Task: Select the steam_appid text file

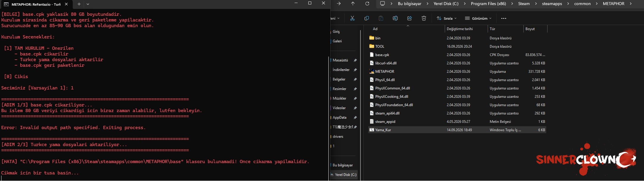Action: click(x=457, y=122)
